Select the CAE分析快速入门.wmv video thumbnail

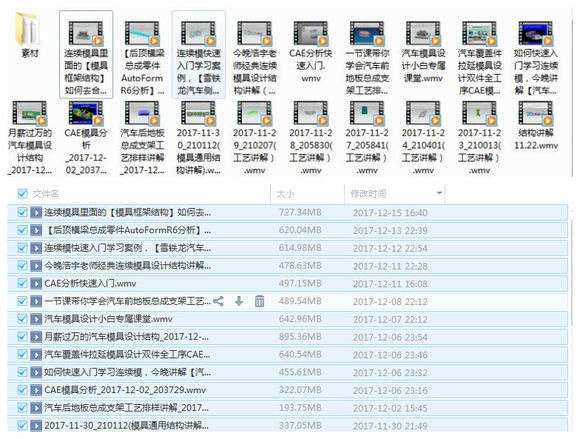point(310,33)
